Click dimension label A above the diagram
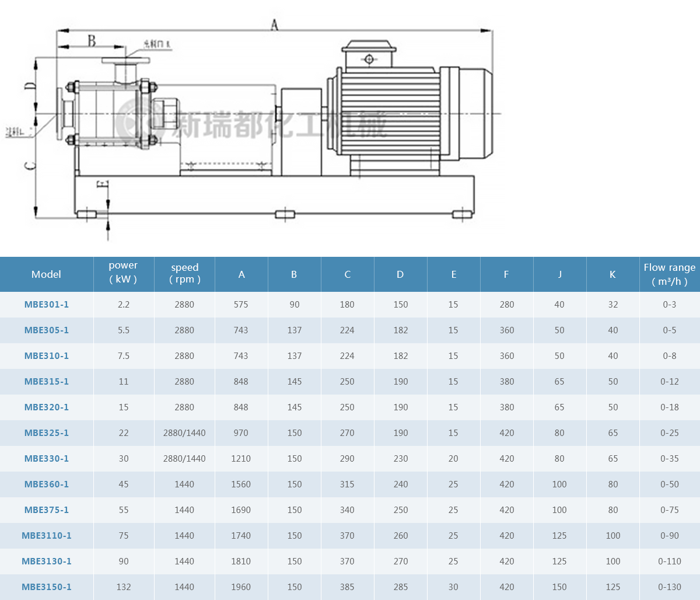This screenshot has height=600, width=700. pos(274,25)
